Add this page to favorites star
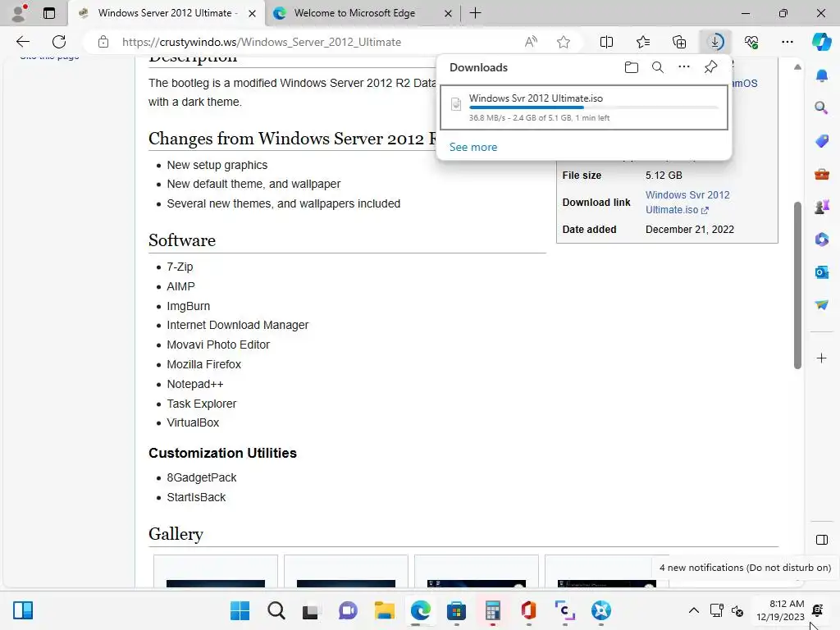Screen dimensions: 840x630 [x=563, y=42]
